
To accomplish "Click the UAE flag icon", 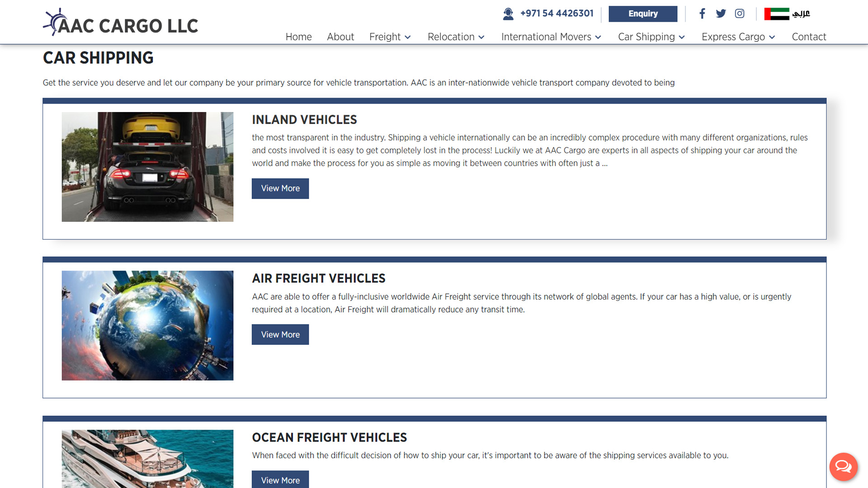I will [x=777, y=14].
